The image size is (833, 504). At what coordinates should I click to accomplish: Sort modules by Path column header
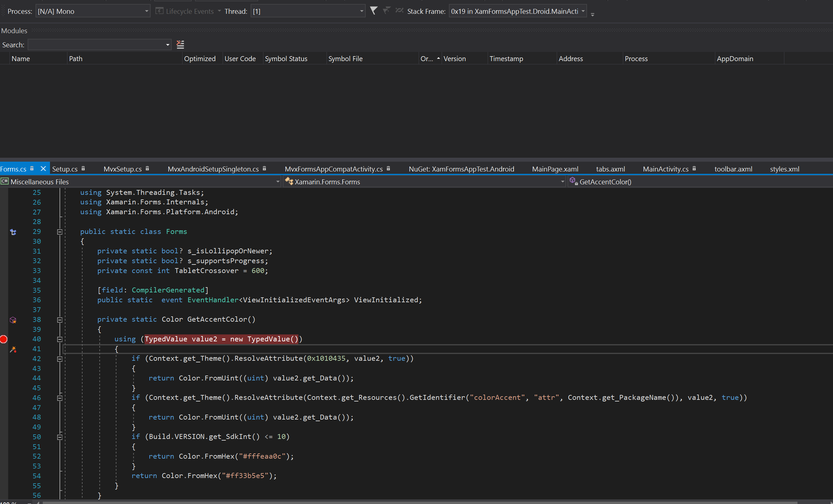coord(124,58)
